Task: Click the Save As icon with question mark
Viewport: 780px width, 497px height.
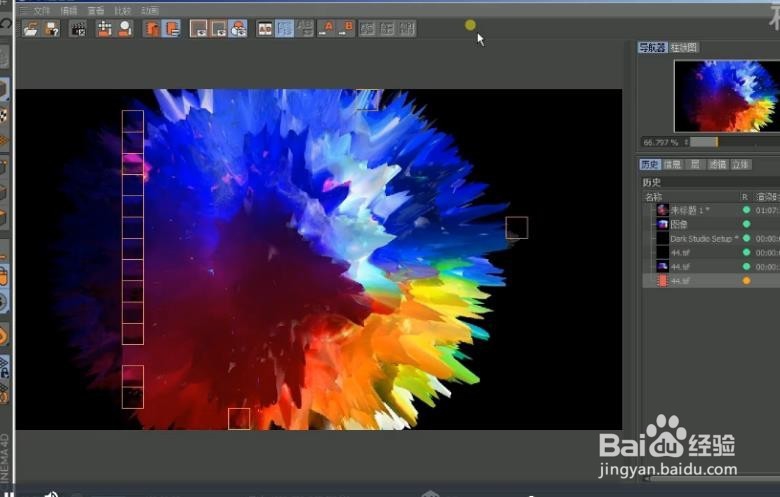Action: (52, 29)
